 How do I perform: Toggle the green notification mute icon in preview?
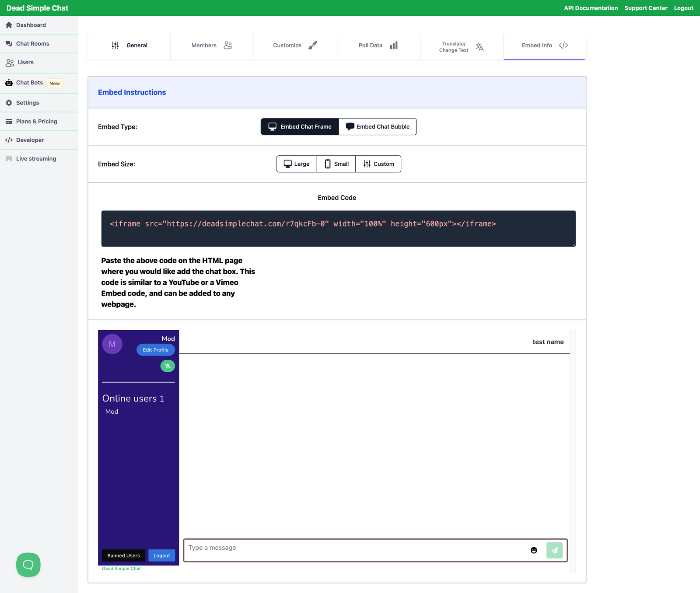click(x=167, y=366)
